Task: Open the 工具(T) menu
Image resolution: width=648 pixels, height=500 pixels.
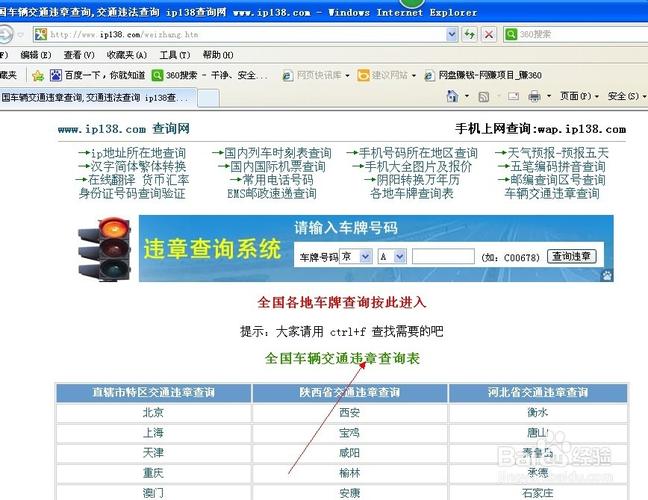Action: pos(175,55)
